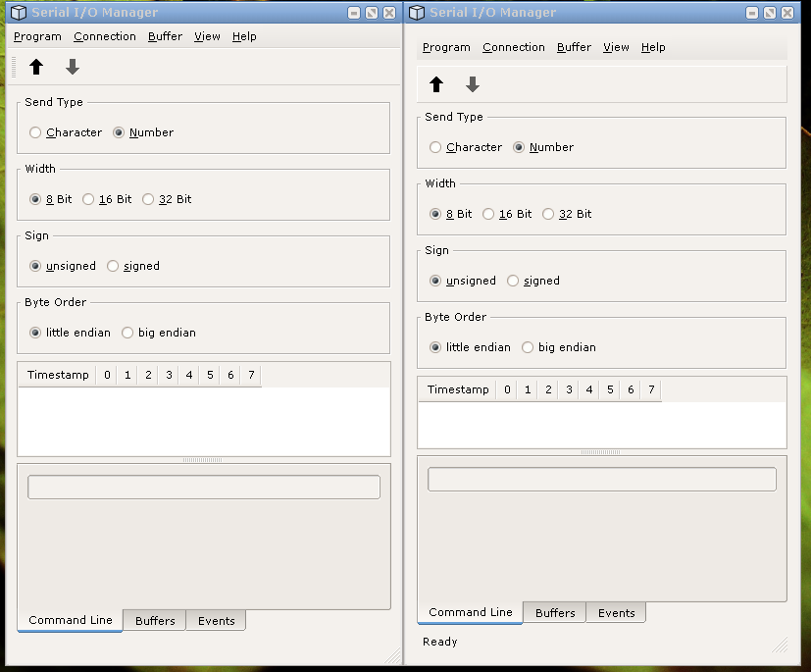811x672 pixels.
Task: Click Timestamp column header in left window
Action: (x=58, y=375)
